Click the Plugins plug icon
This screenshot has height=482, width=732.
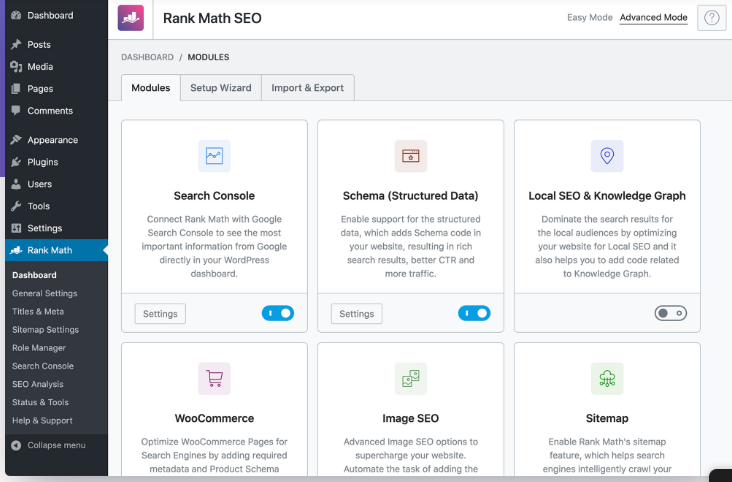[16, 162]
